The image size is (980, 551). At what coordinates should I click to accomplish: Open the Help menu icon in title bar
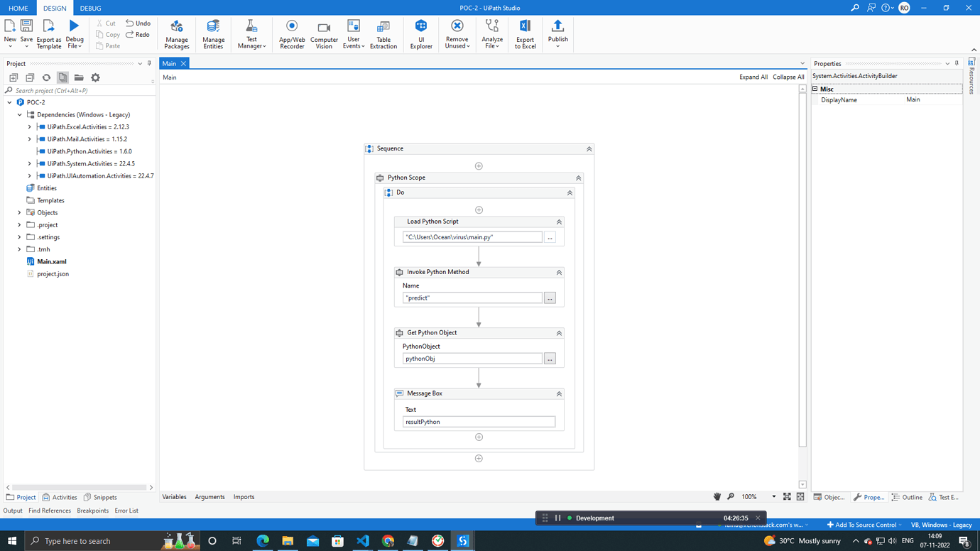pyautogui.click(x=886, y=8)
